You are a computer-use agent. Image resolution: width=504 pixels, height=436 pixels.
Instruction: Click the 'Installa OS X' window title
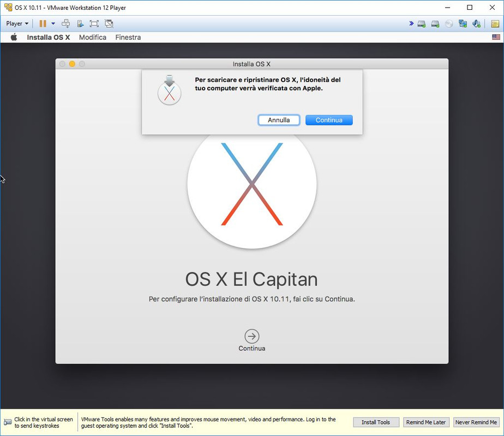click(251, 64)
